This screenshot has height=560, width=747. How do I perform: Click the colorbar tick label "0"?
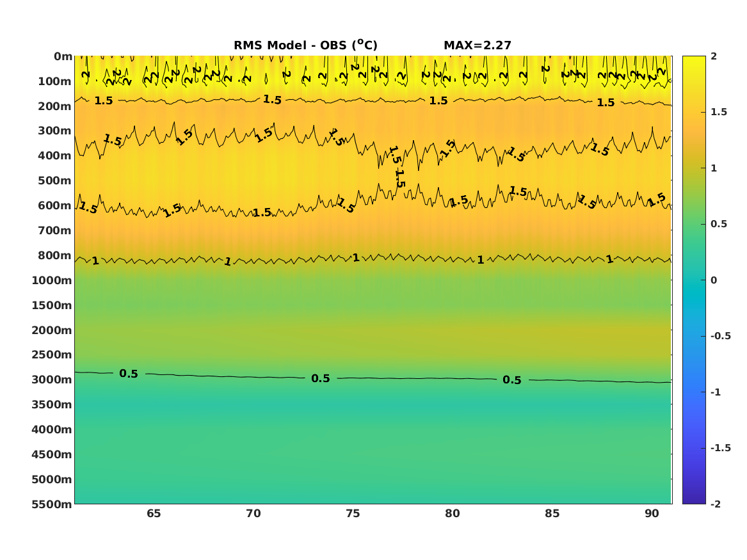click(x=714, y=280)
